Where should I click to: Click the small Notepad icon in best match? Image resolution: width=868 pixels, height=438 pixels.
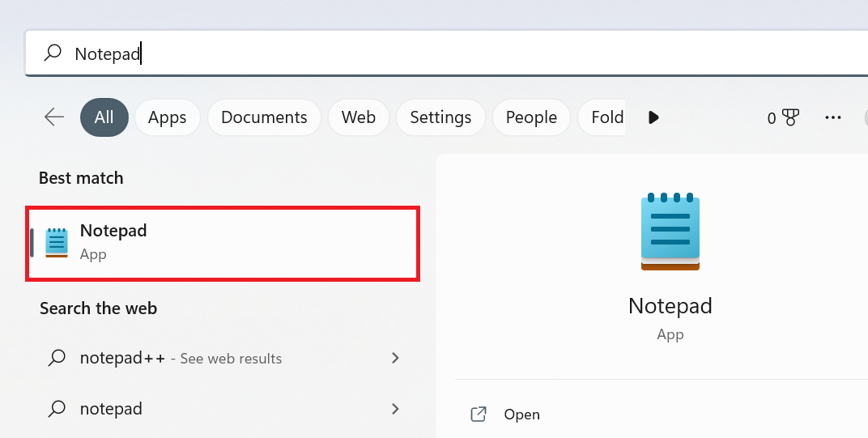point(57,243)
